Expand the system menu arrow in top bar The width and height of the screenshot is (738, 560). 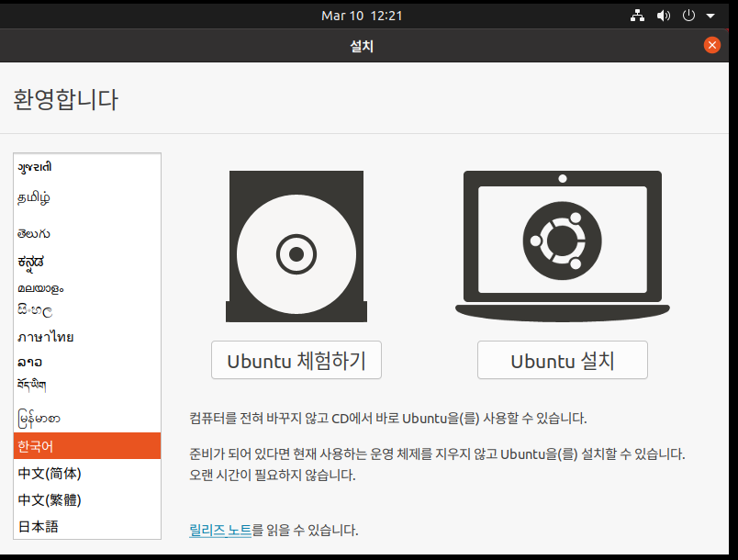(710, 16)
